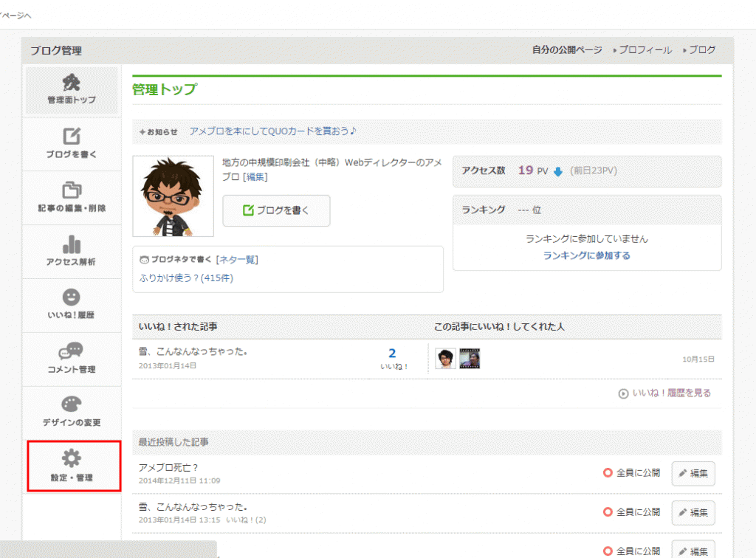Click the ネタ一覧 link
Image resolution: width=756 pixels, height=558 pixels.
[237, 260]
